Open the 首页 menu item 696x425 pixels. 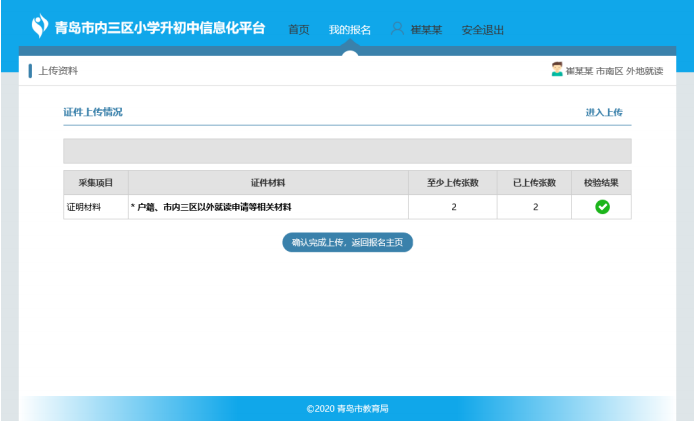[x=298, y=30]
